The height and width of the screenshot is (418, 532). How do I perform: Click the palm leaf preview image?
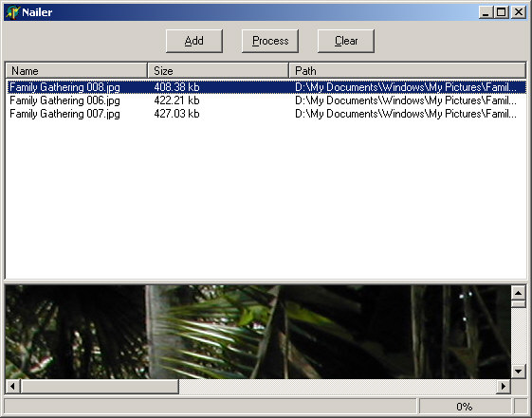[x=258, y=332]
